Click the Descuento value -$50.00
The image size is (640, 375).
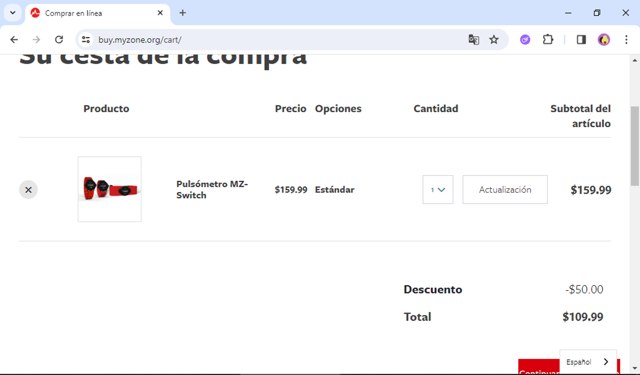tap(584, 289)
